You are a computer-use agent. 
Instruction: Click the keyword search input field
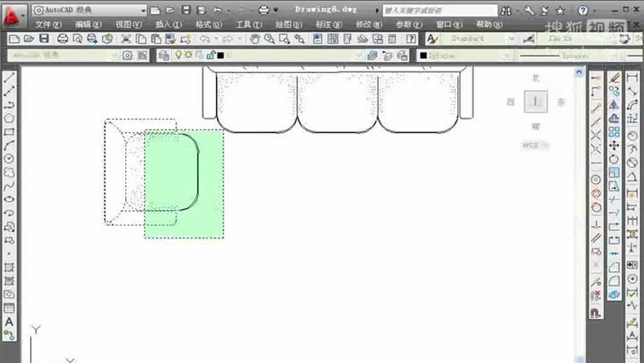tap(440, 10)
